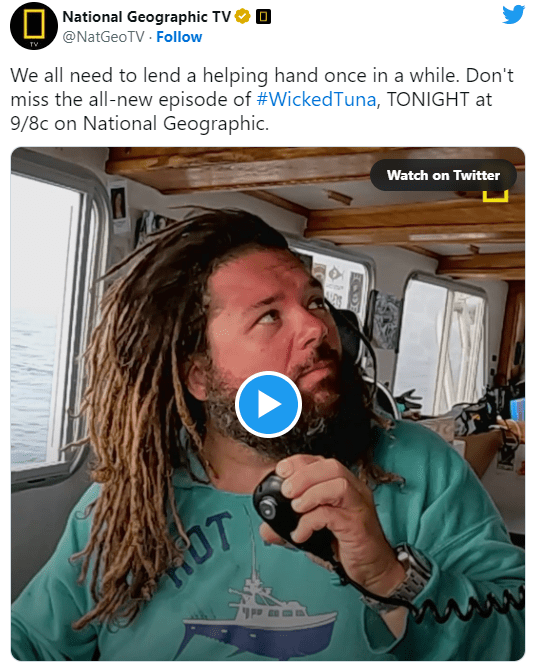Click the square affiliate badge beside the name
This screenshot has width=535, height=665.
[263, 17]
